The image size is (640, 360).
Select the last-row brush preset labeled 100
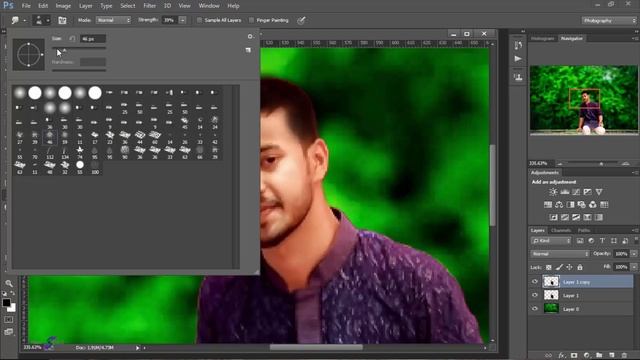tap(95, 167)
